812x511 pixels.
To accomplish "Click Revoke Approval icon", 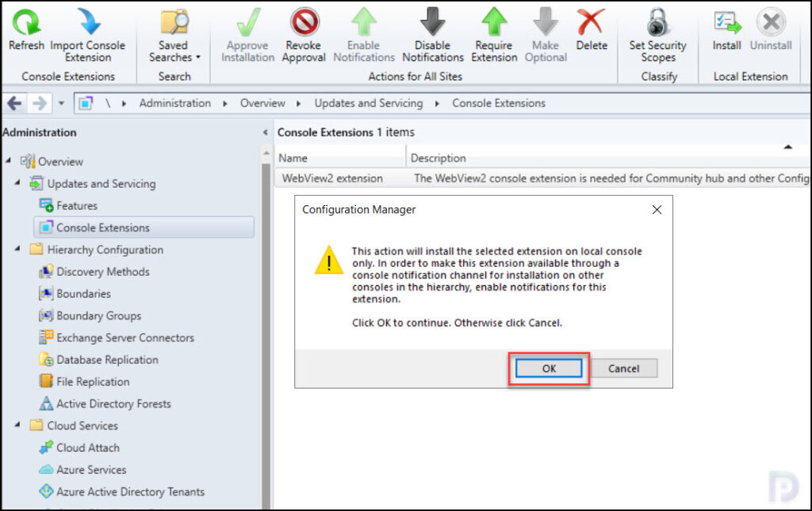I will (x=304, y=22).
